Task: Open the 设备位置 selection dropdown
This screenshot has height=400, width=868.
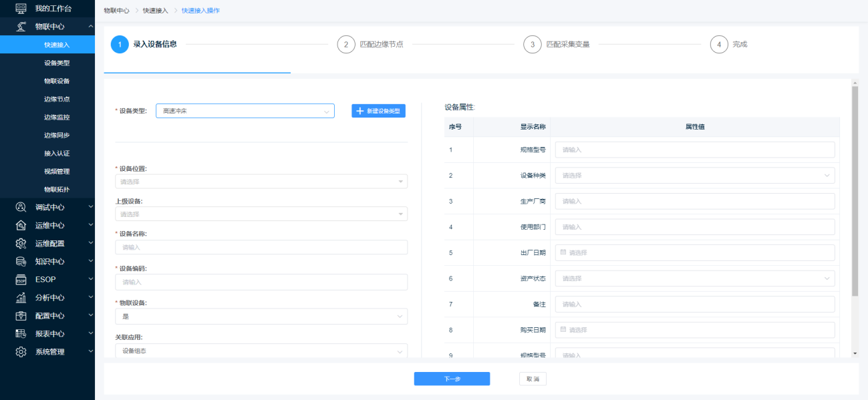Action: click(261, 182)
